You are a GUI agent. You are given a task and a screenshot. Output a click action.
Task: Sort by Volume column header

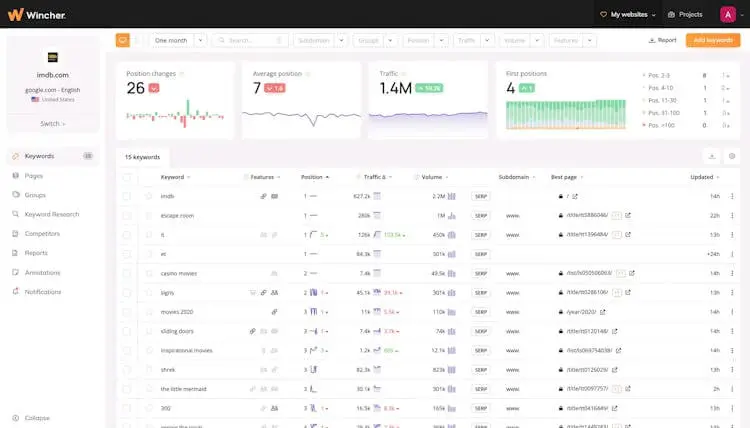435,177
